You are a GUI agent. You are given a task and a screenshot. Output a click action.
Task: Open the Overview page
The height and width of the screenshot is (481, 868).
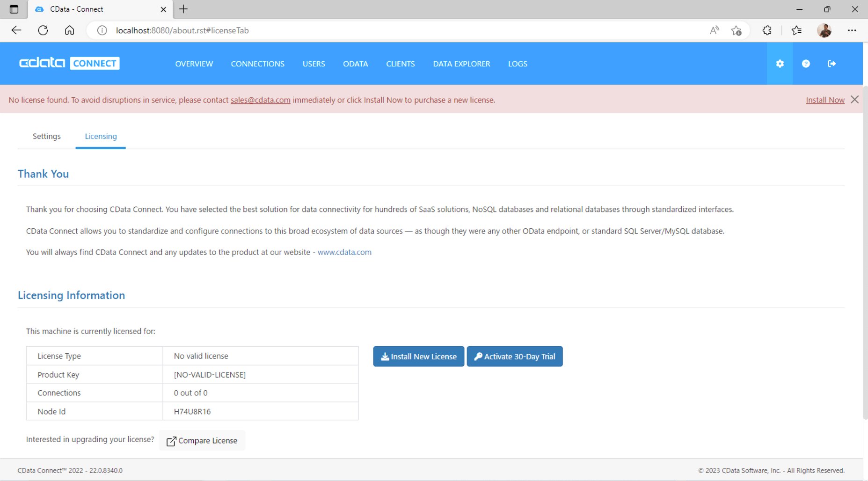[194, 64]
